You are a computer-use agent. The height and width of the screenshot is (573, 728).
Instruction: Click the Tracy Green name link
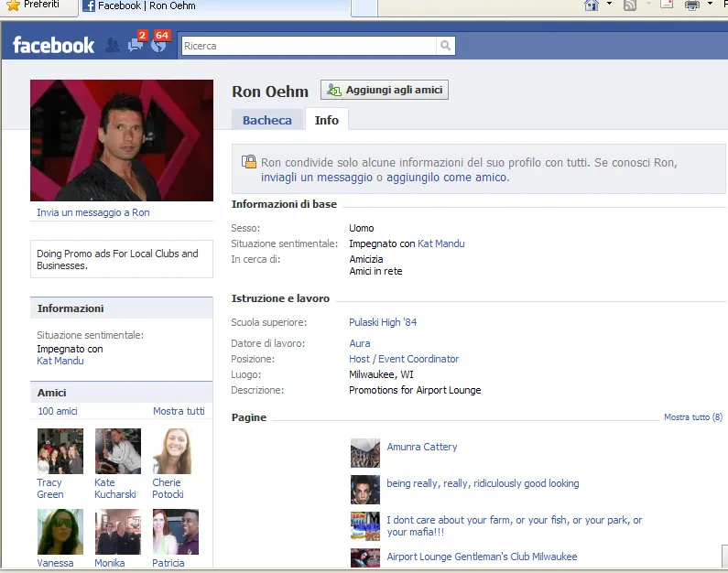[x=50, y=489]
